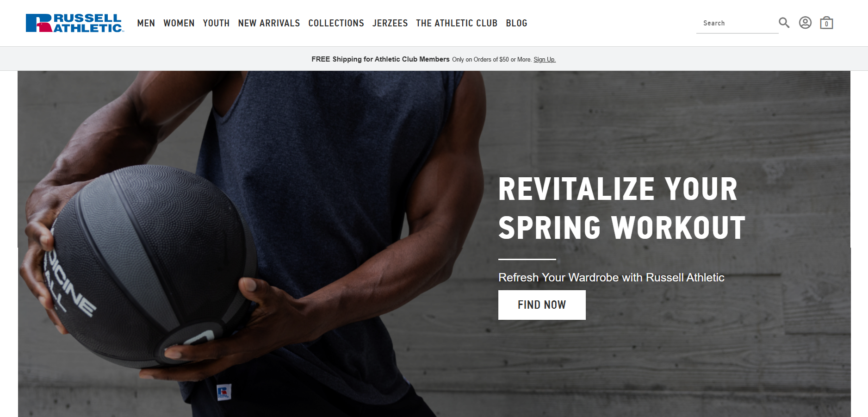
Task: Click the Revitalize Your Spring Workout headline
Action: click(x=622, y=208)
